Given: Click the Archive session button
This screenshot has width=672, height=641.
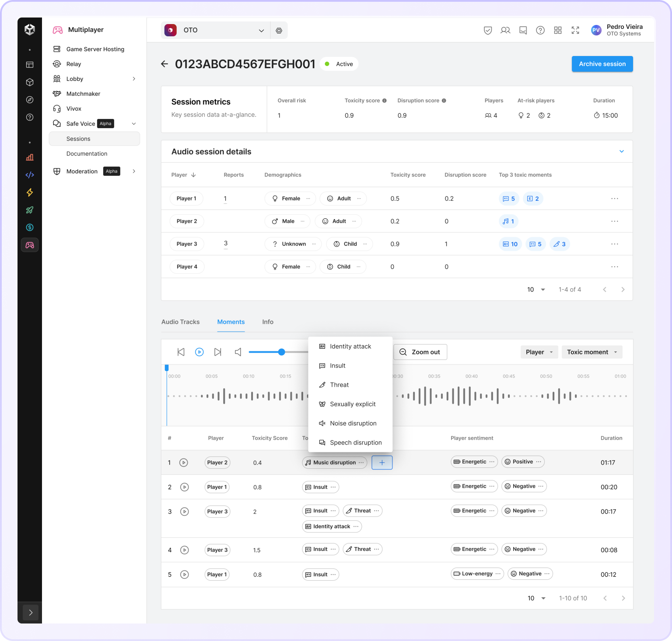Looking at the screenshot, I should pyautogui.click(x=602, y=64).
